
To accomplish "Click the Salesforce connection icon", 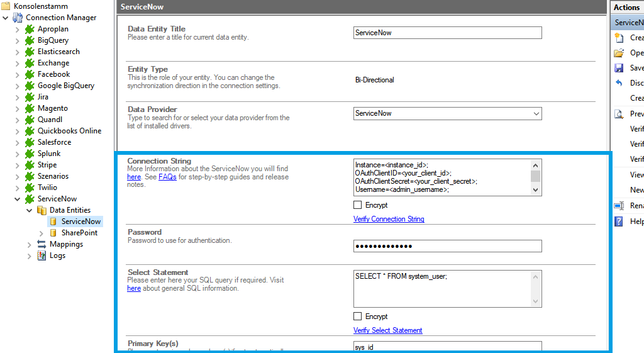I will [x=30, y=142].
